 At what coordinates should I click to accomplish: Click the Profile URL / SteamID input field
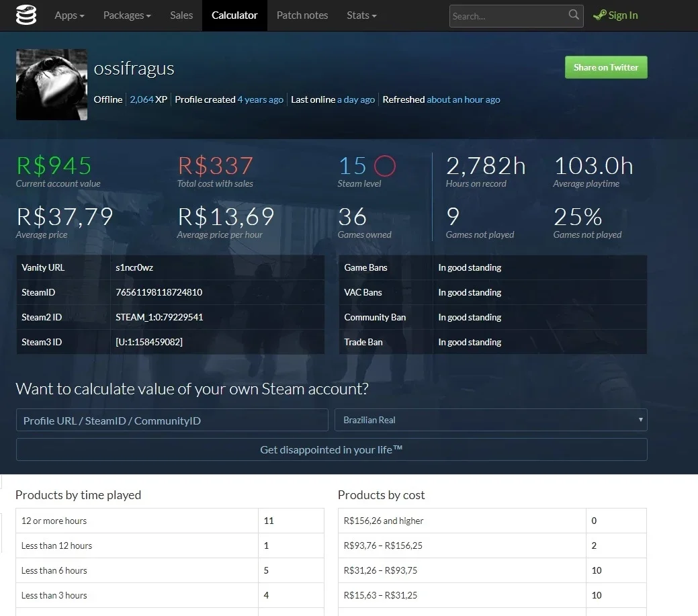(x=172, y=420)
